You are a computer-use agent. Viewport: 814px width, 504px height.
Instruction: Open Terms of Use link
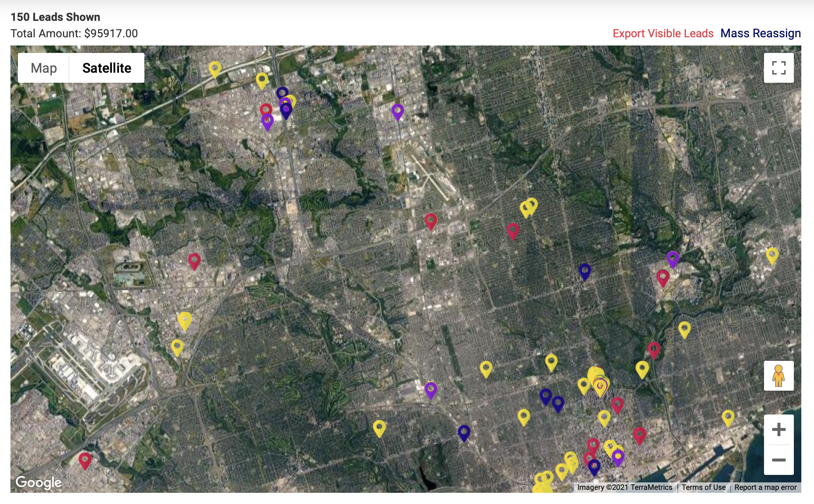pyautogui.click(x=704, y=487)
